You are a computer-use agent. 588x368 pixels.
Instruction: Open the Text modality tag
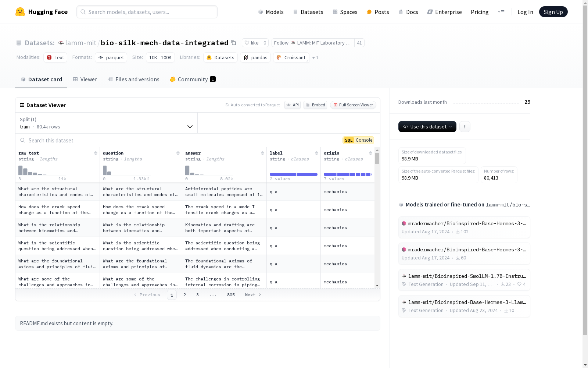[55, 57]
